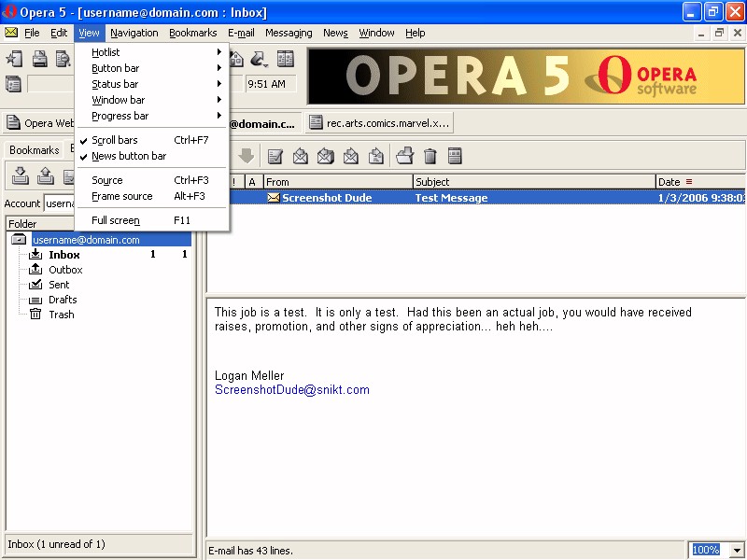Expand the Button bar submenu
Viewport: 747px width, 560px height.
(152, 68)
